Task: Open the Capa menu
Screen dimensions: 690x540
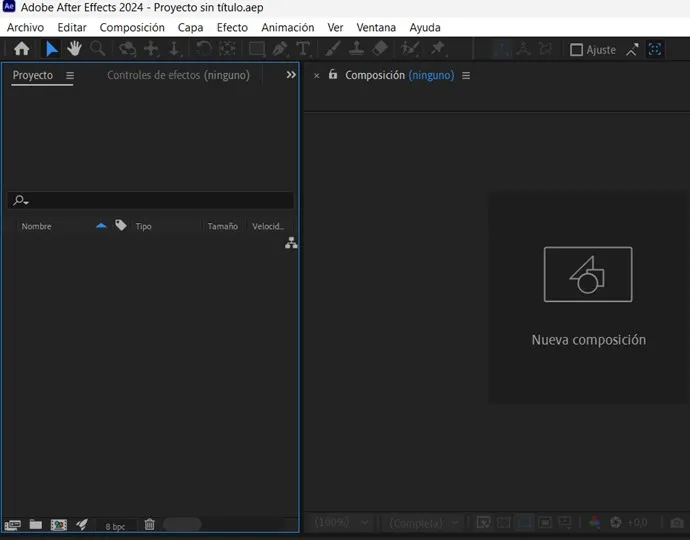Action: tap(191, 27)
